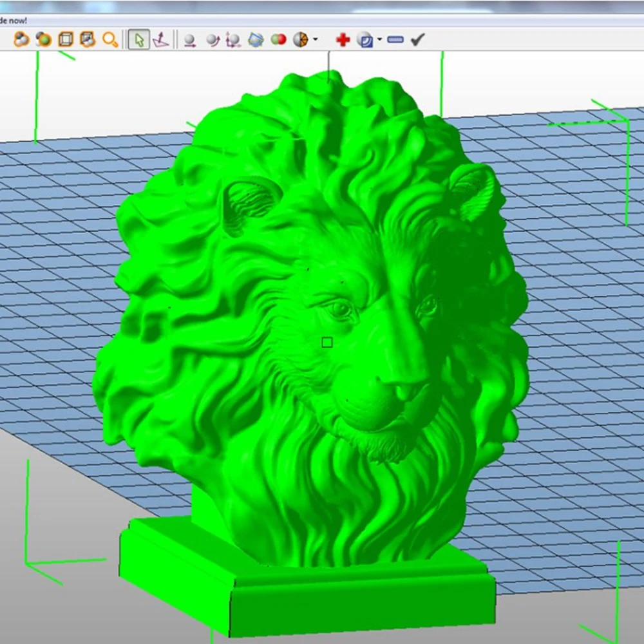This screenshot has width=644, height=644.
Task: Click the zoom to all parts icon
Action: (21, 39)
